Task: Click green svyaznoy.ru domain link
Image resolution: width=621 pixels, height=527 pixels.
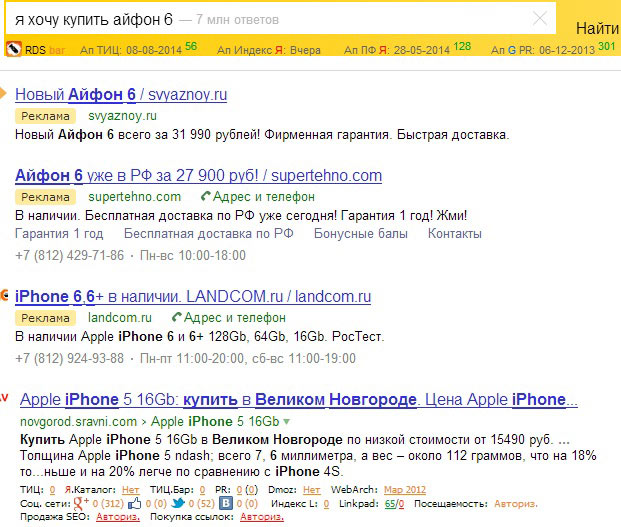Action: (122, 116)
